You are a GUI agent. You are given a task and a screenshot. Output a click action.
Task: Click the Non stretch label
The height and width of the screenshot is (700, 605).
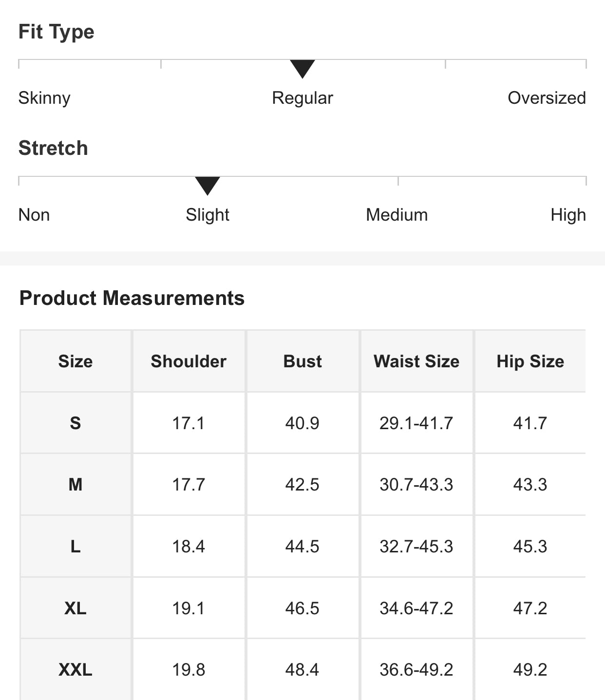click(34, 215)
